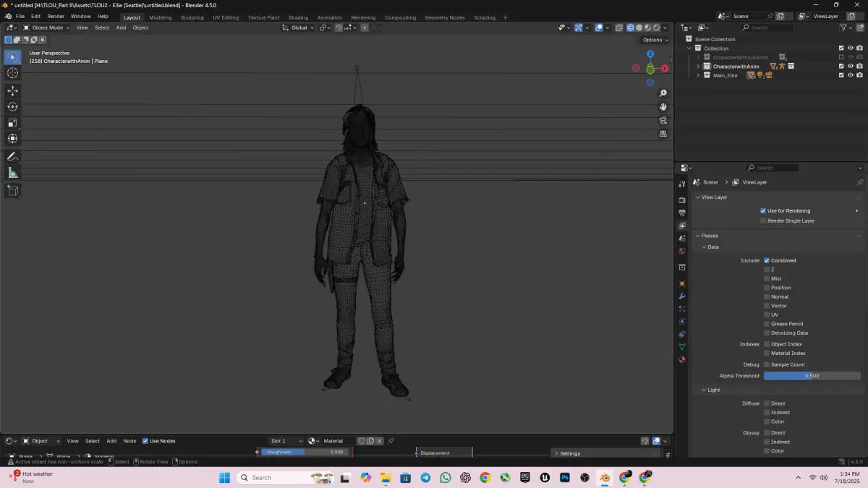Viewport: 868px width, 488px height.
Task: Select the Annotate tool
Action: (12, 157)
